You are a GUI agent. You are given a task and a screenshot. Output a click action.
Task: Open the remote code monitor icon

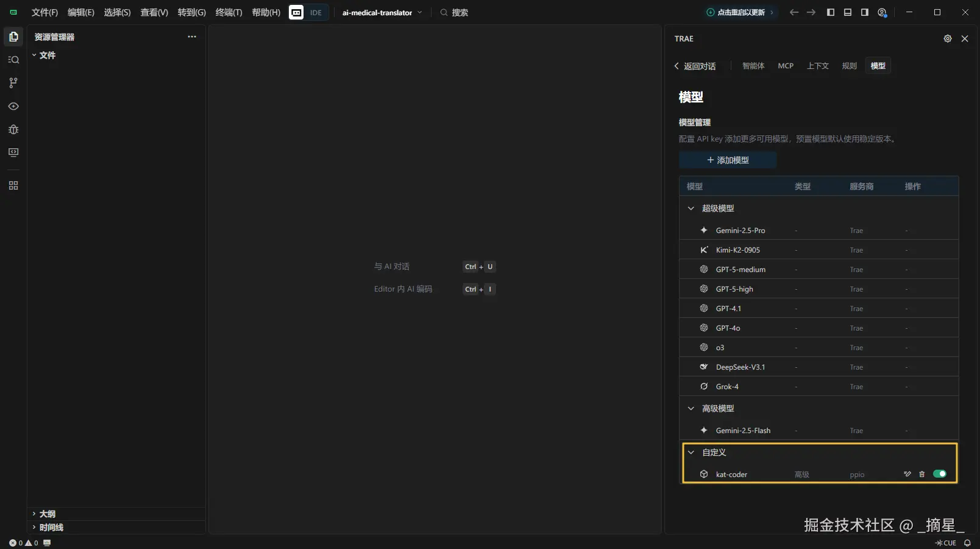[x=13, y=152]
